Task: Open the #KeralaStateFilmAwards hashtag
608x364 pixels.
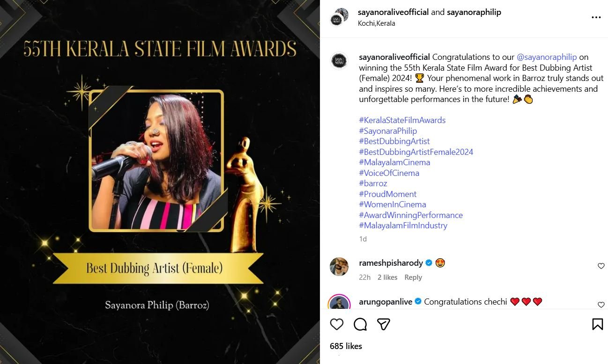Action: 402,120
